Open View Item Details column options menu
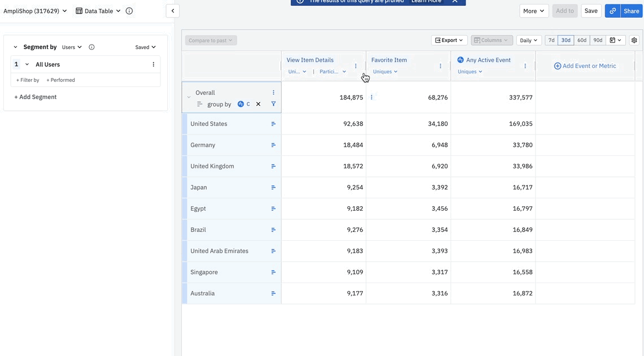 [355, 66]
